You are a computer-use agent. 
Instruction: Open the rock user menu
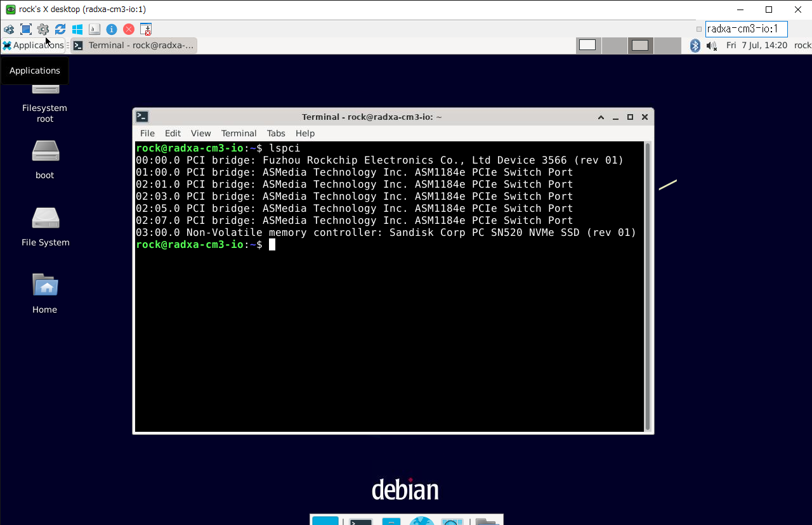click(x=802, y=45)
